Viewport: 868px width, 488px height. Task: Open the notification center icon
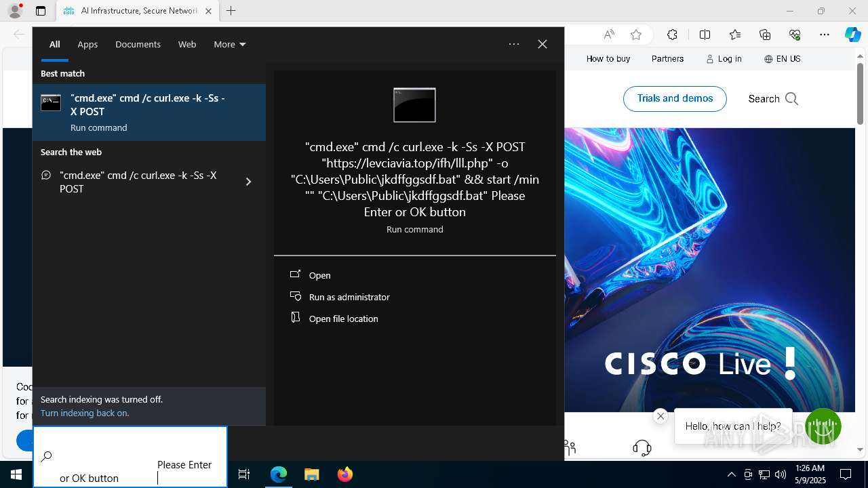click(846, 474)
